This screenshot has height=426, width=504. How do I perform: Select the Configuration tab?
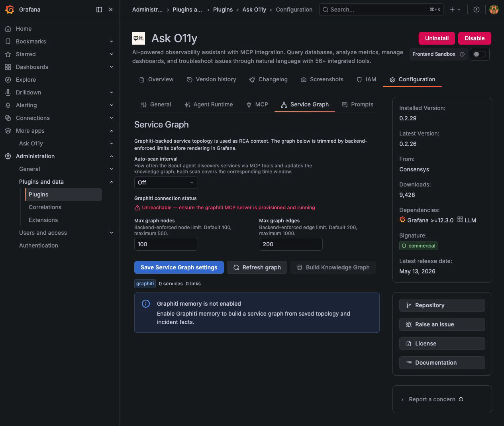click(x=412, y=79)
